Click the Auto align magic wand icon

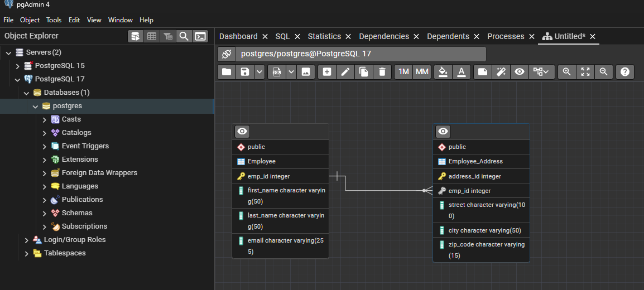tap(501, 72)
